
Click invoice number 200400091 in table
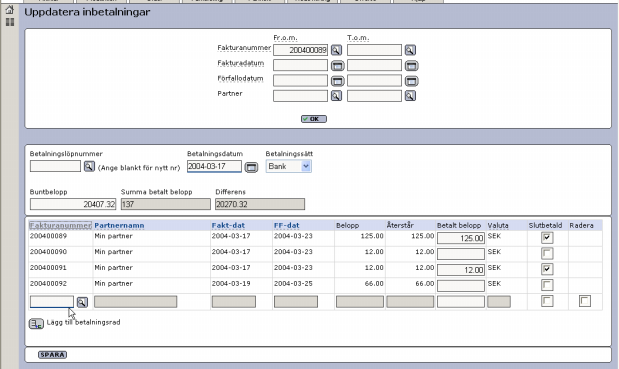click(x=48, y=268)
